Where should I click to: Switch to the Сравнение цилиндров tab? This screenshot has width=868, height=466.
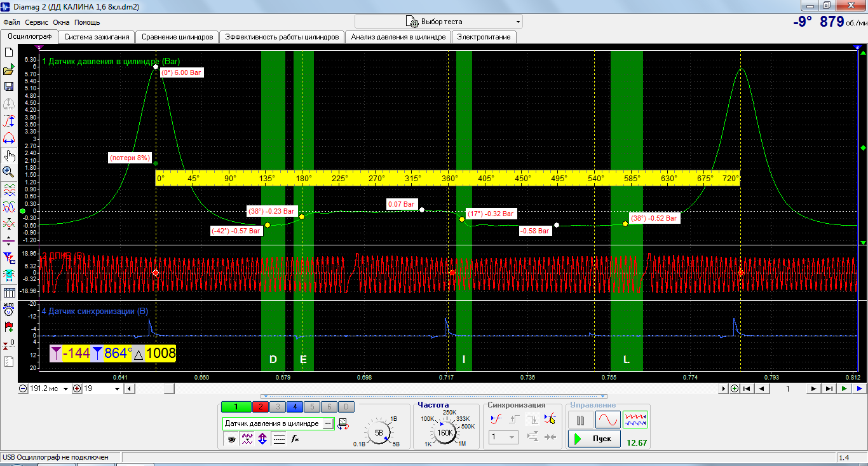click(x=177, y=37)
